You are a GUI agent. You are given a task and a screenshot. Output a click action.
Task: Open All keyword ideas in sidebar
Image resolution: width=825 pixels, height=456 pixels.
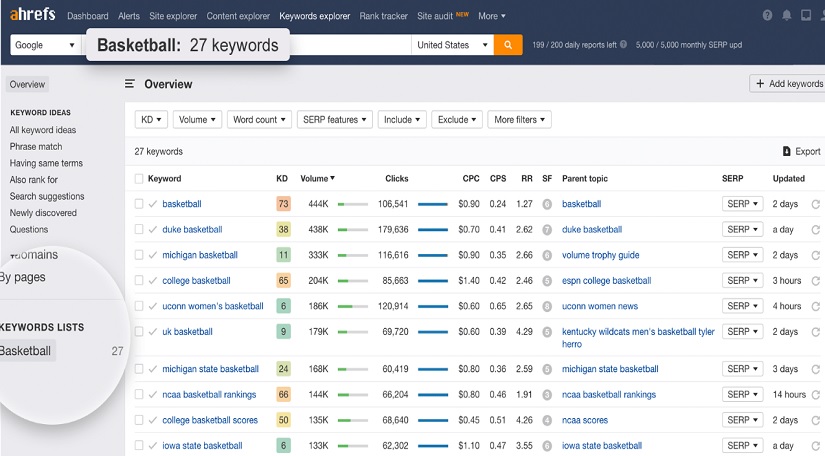click(x=43, y=130)
